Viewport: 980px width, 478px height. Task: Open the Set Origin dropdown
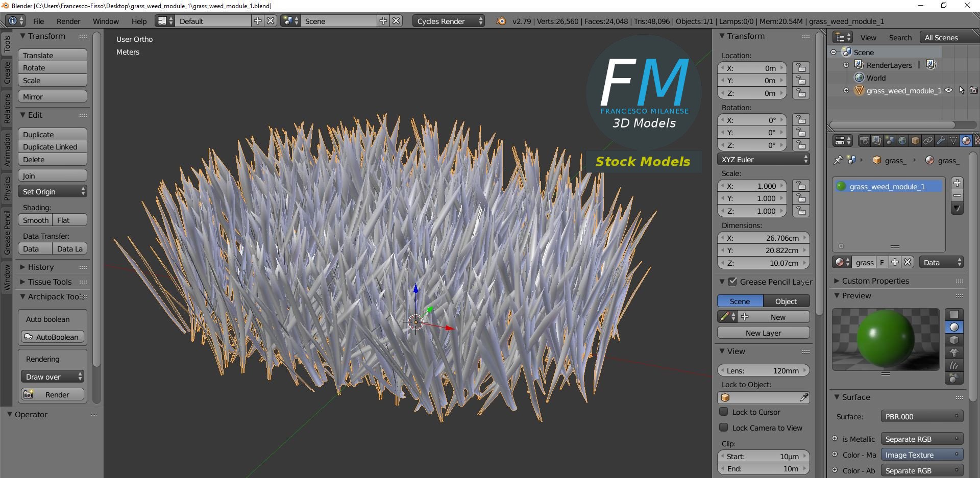point(53,191)
